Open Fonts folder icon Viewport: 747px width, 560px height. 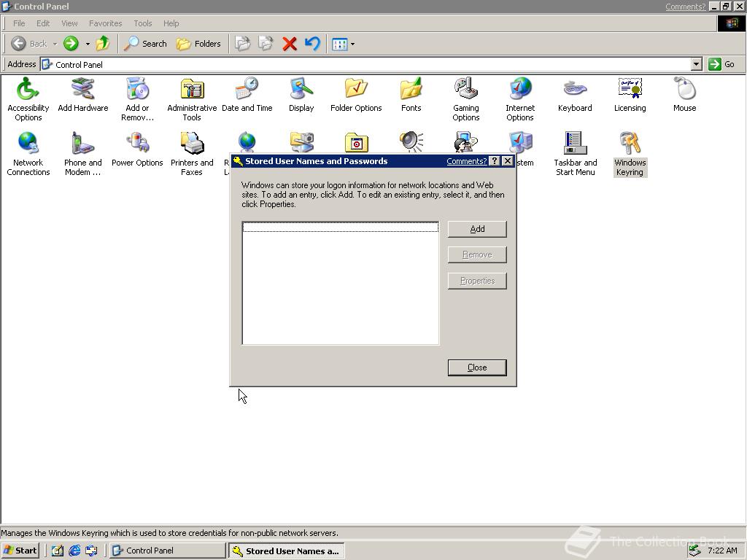411,95
